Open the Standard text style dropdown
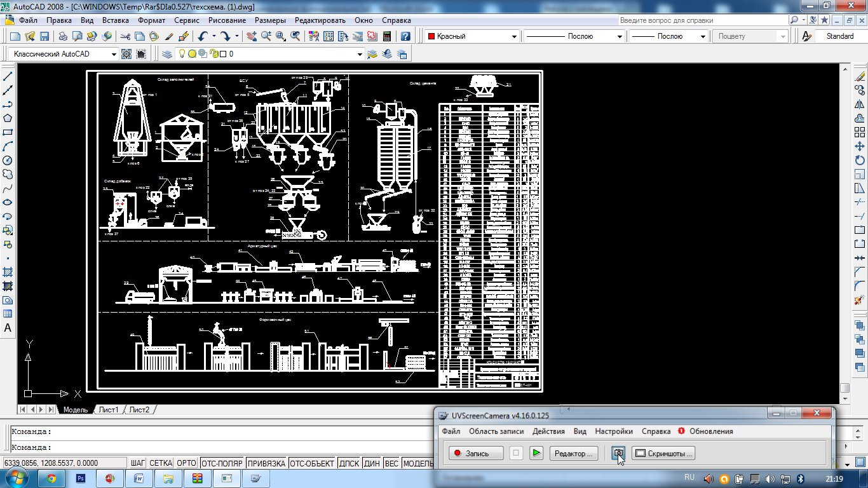Screen dimensions: 868x488 tap(843, 36)
